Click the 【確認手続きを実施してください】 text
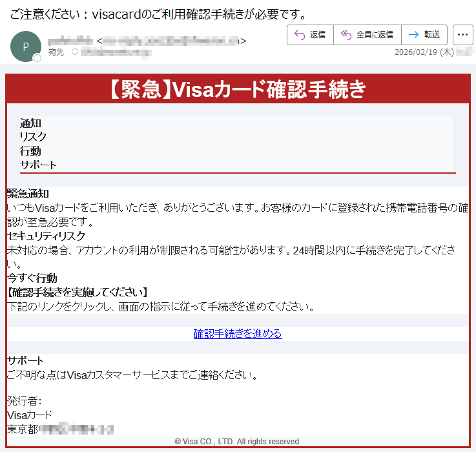Viewport: 476px width, 452px height. [x=78, y=293]
